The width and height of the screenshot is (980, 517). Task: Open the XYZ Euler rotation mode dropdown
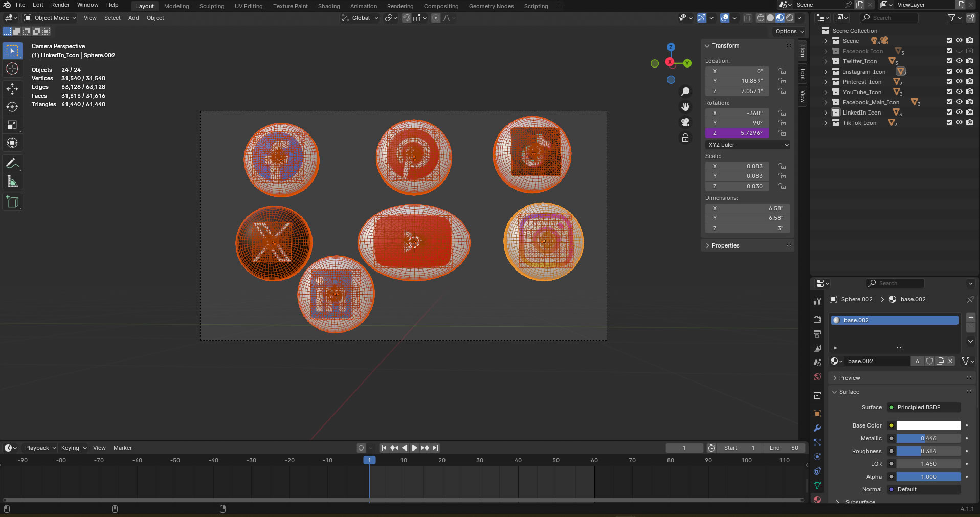[x=747, y=145]
